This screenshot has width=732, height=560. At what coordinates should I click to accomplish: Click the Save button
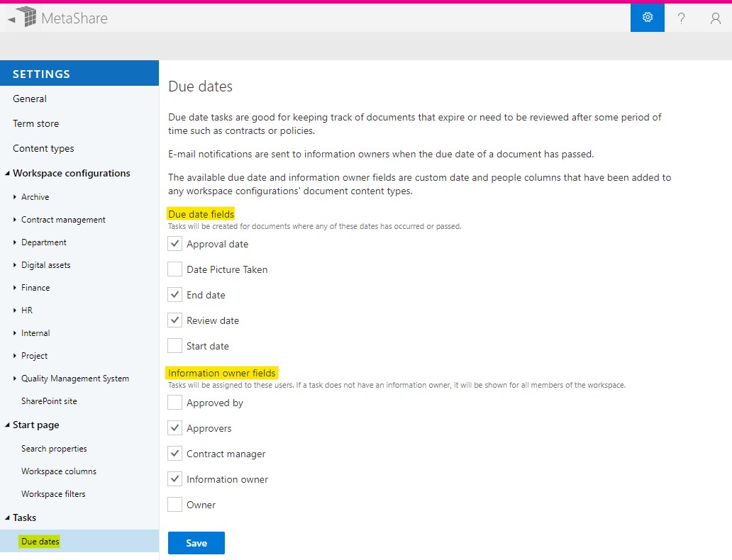[x=196, y=543]
